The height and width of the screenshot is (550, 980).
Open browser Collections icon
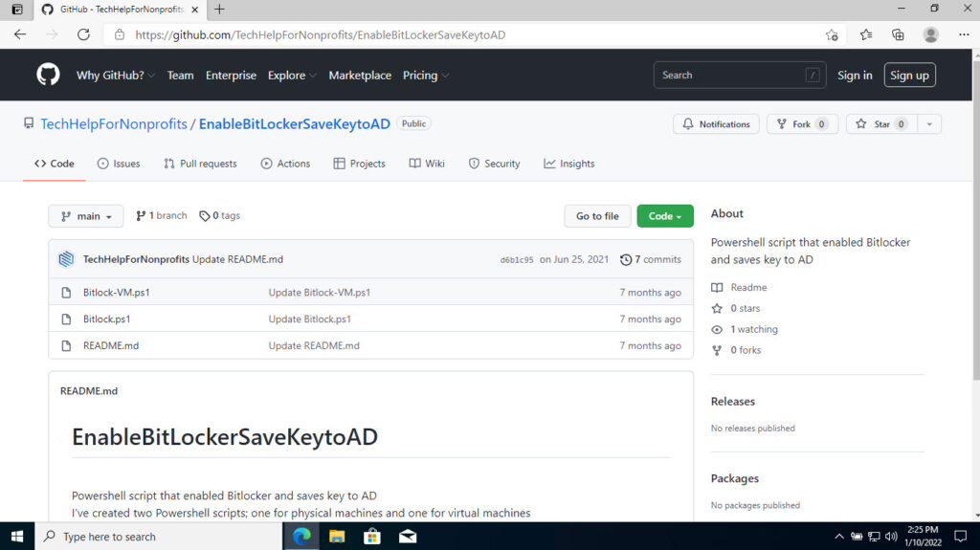click(898, 35)
